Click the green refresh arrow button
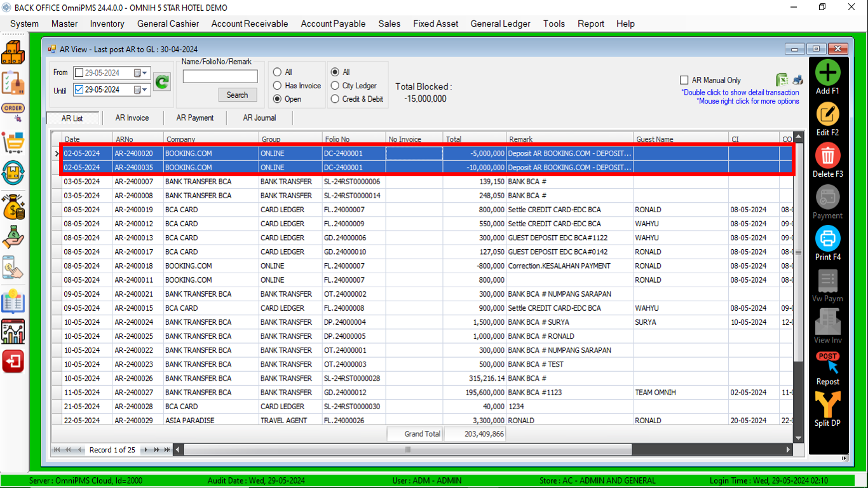The image size is (868, 488). point(162,81)
